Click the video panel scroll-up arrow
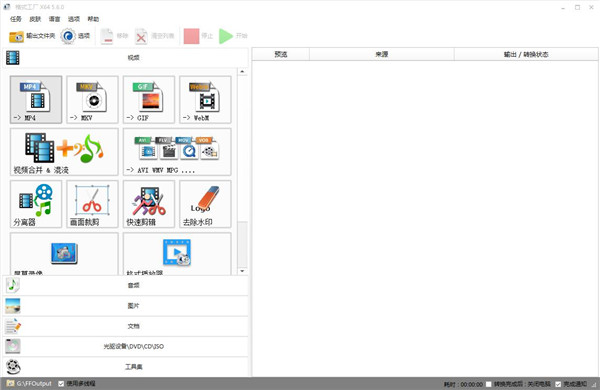600x390 pixels. tap(242, 72)
